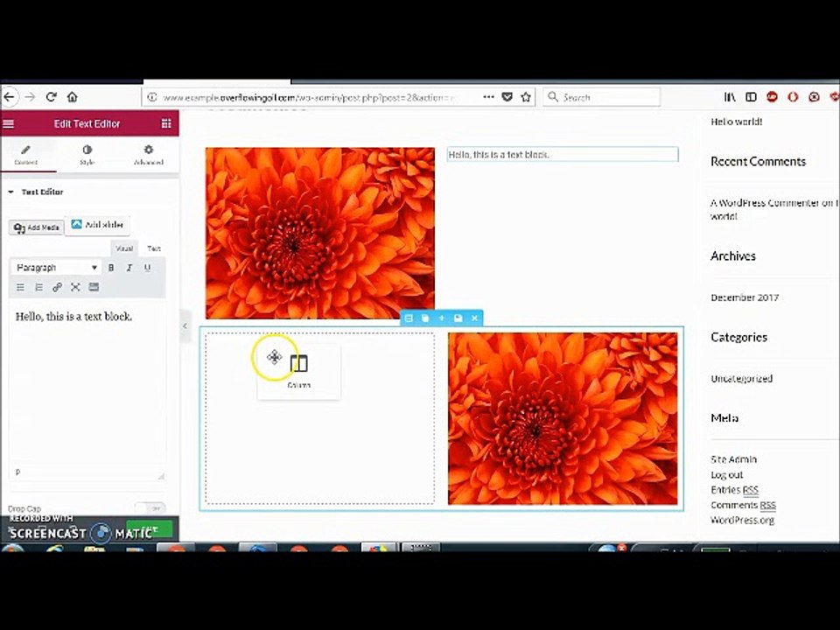This screenshot has height=630, width=840.
Task: Open the Uncategorized category link
Action: [741, 378]
